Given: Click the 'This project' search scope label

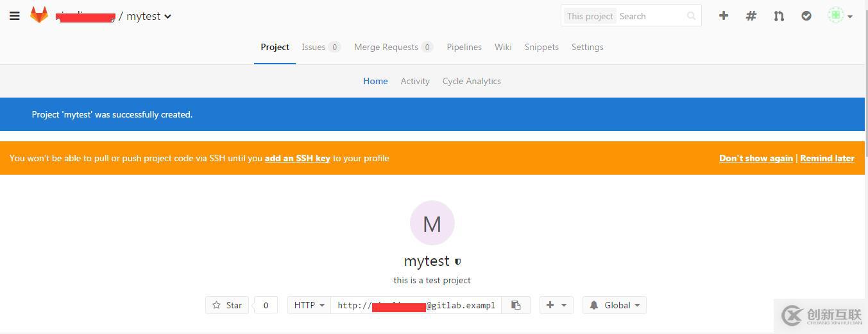Looking at the screenshot, I should coord(590,16).
